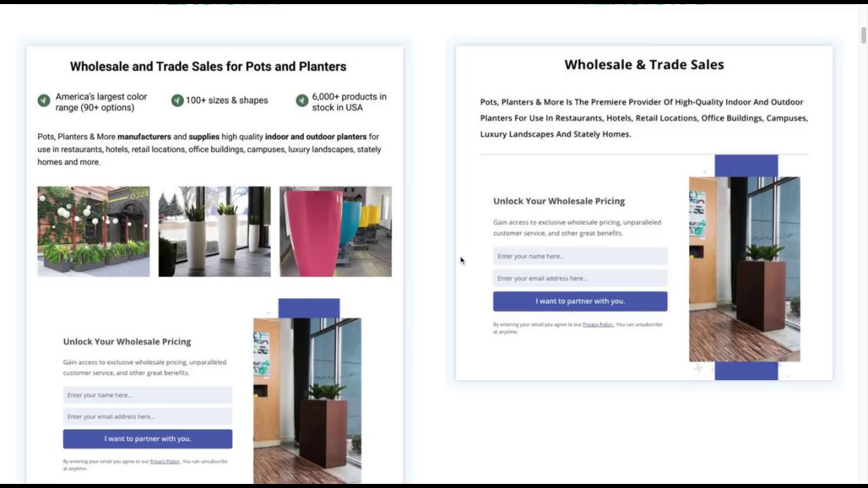Click the '6,000+ products in stock in USA' text
Viewport: 868px width, 488px height.
tap(349, 102)
